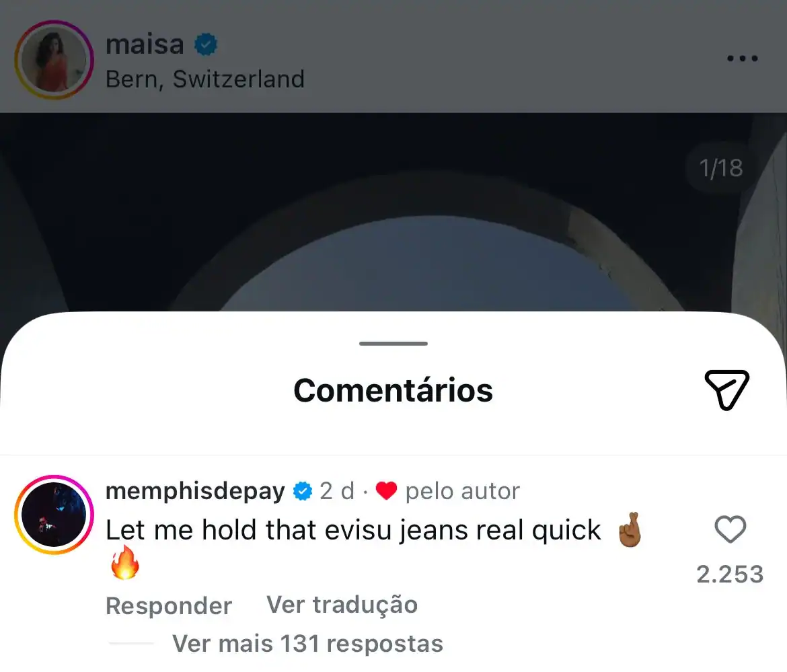
Task: Tap the dimmed post photo behind the sheet
Action: pyautogui.click(x=394, y=212)
